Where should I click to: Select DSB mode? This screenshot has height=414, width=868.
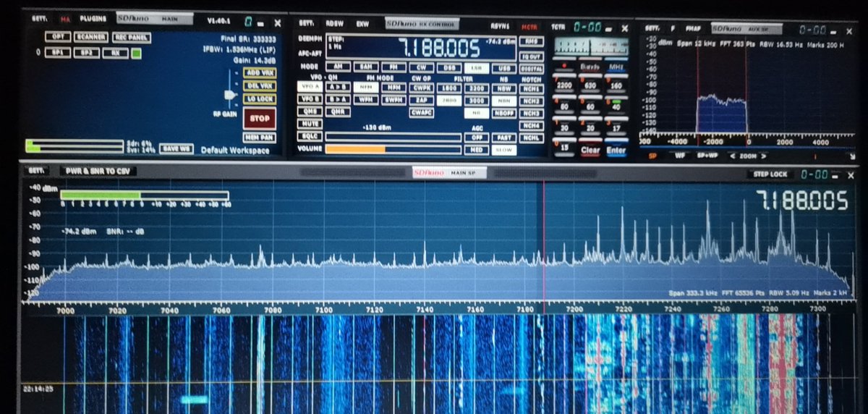(449, 68)
